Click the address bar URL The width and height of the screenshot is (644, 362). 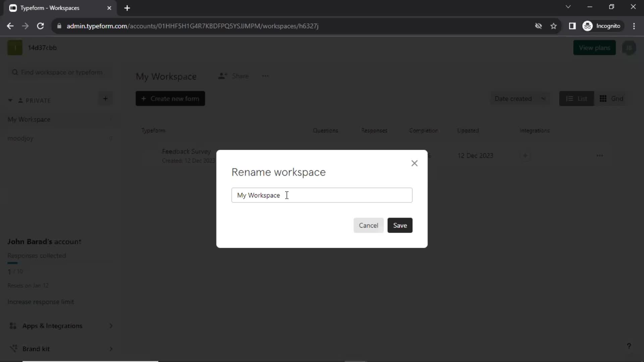(193, 26)
